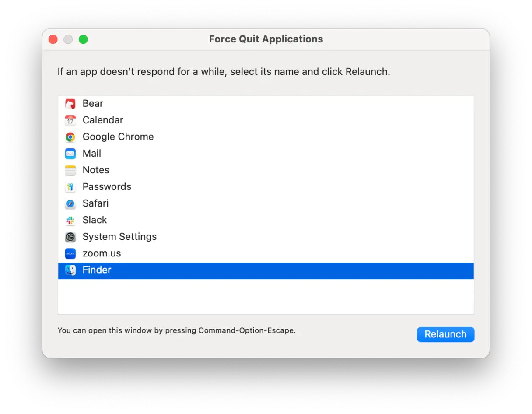
Task: Click the Calendar app icon
Action: [x=70, y=120]
